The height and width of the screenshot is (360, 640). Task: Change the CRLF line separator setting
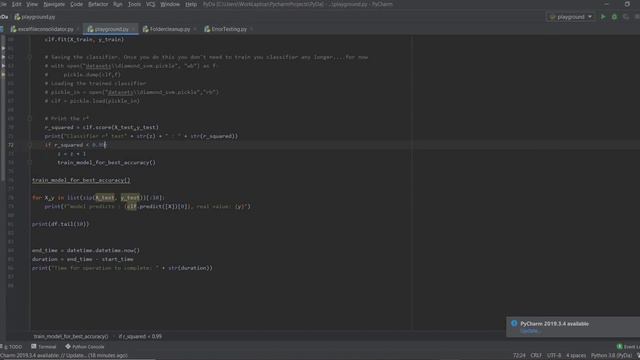click(536, 356)
